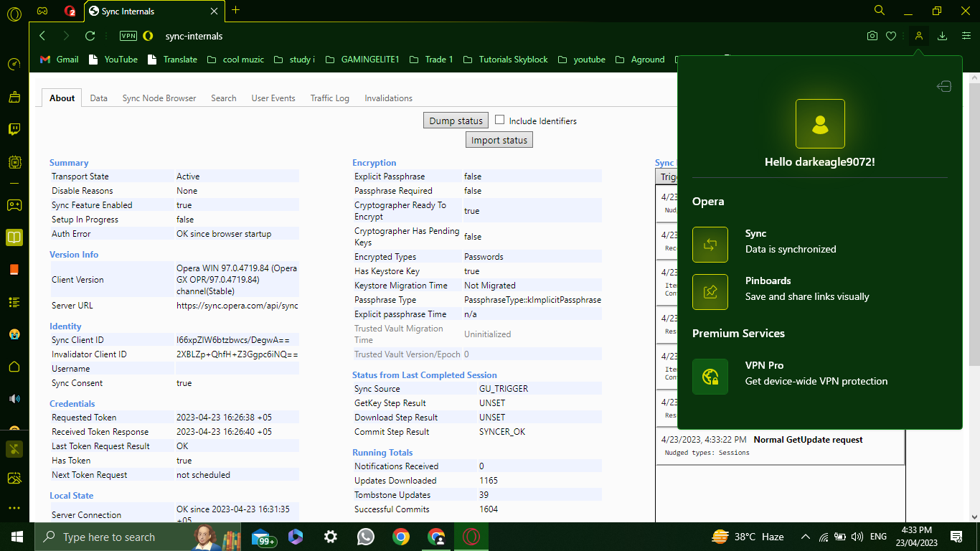Click the yellow profile avatar in popup

point(820,124)
